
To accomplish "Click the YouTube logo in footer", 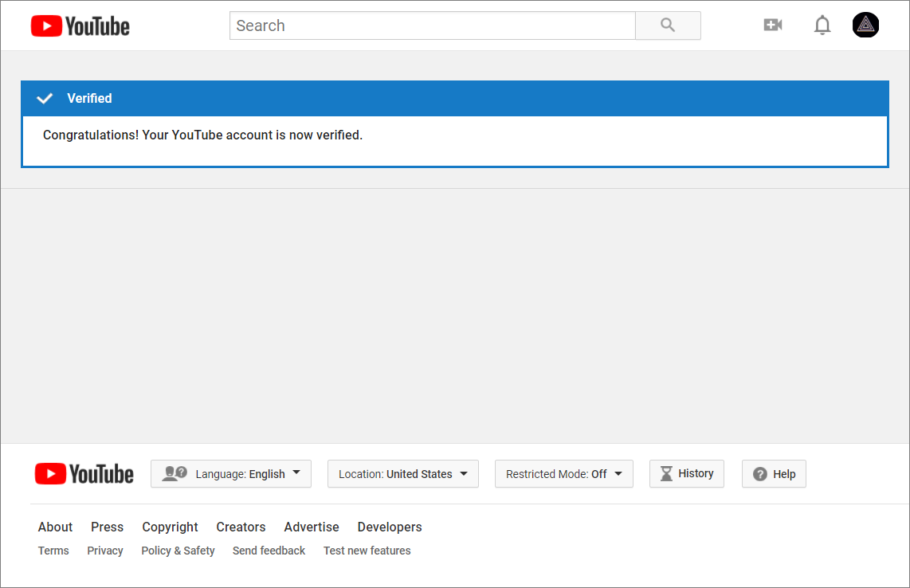I will tap(84, 474).
